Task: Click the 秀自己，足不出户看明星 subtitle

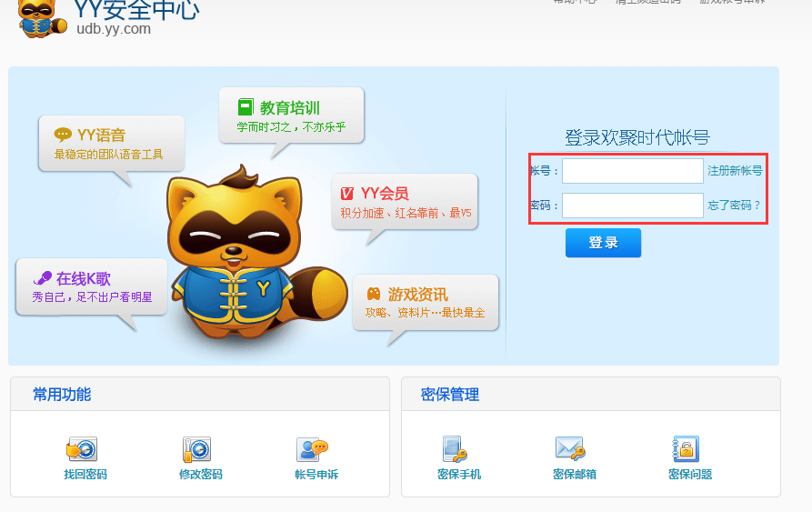Action: pyautogui.click(x=92, y=297)
